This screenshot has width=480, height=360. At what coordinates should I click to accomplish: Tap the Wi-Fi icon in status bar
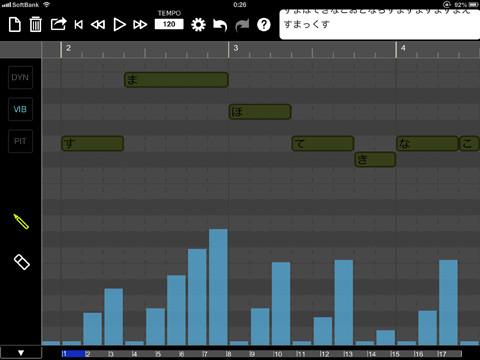click(x=46, y=4)
